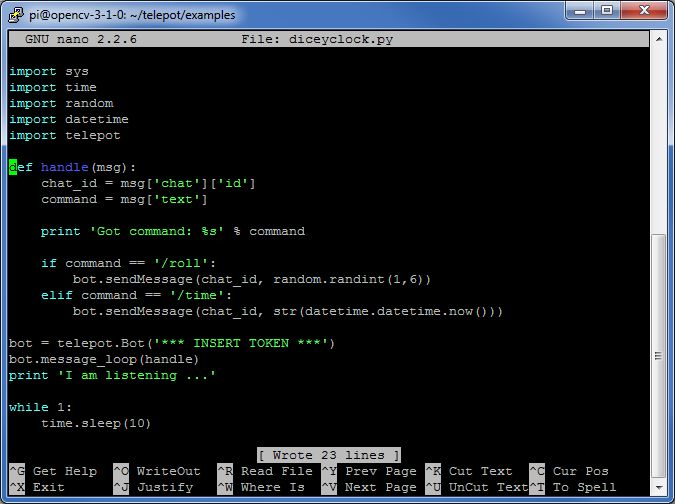Click the 'GNU nano 2.2.6' header text

(81, 39)
